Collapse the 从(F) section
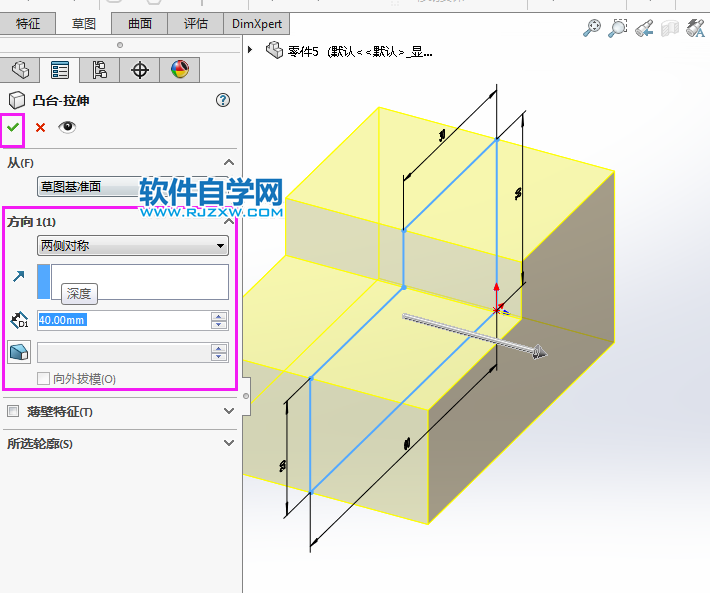Screen dimensions: 710x593 pos(229,162)
